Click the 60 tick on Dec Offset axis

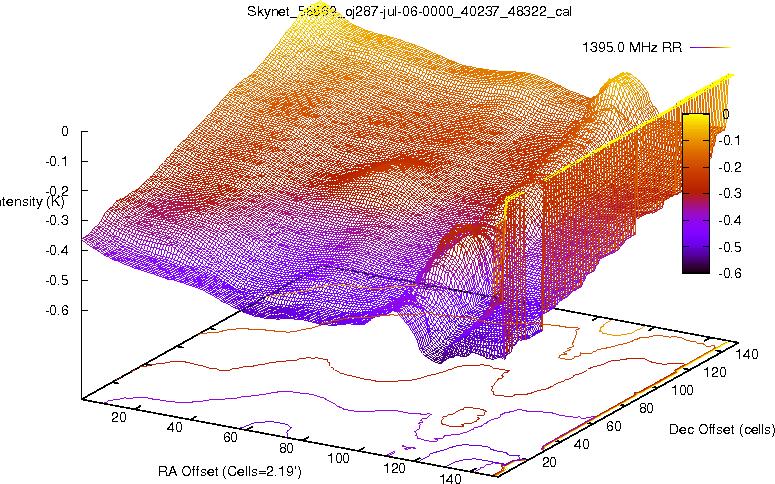613,426
